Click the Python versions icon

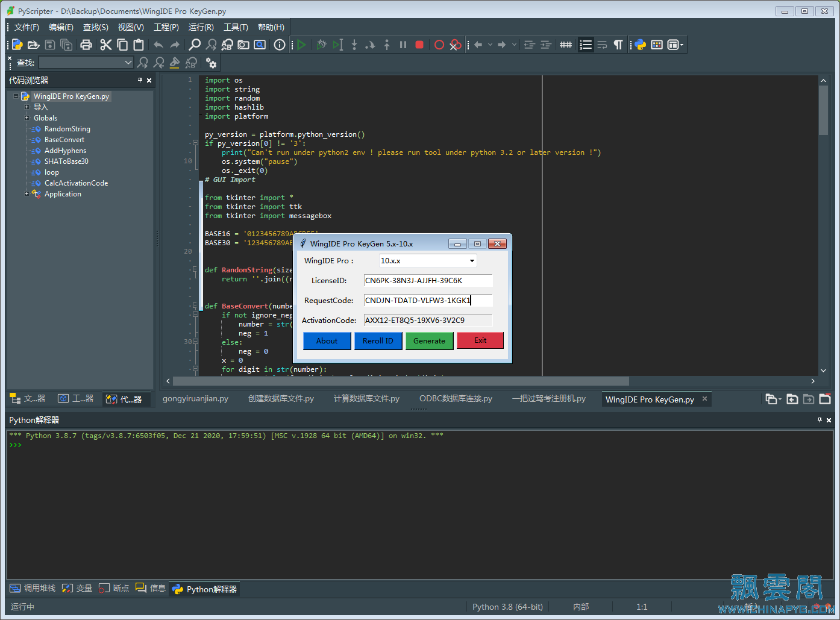click(641, 45)
